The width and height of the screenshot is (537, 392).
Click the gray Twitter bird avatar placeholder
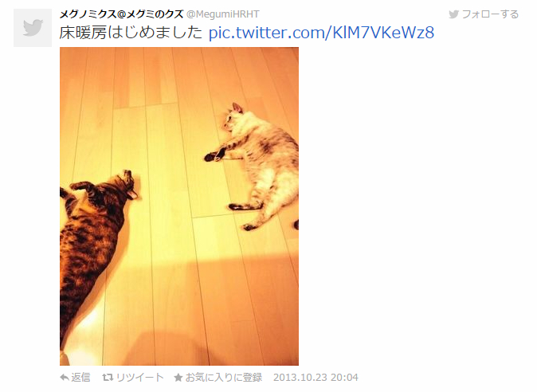click(x=33, y=28)
